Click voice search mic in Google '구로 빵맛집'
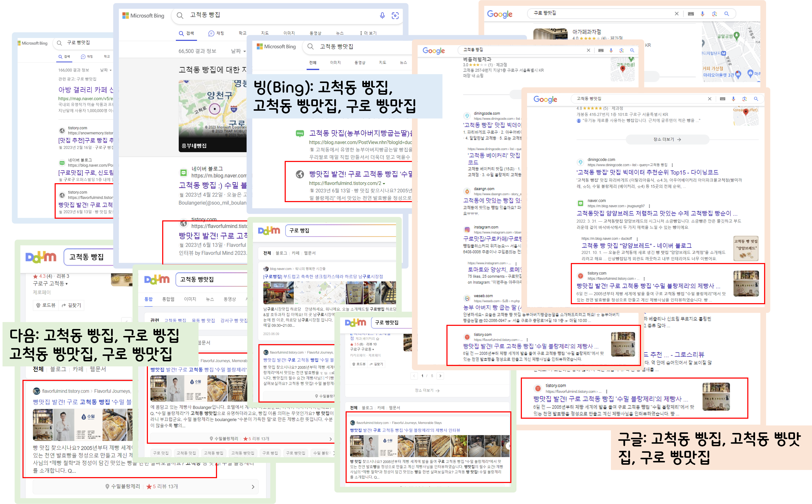This screenshot has height=504, width=812. 702,14
